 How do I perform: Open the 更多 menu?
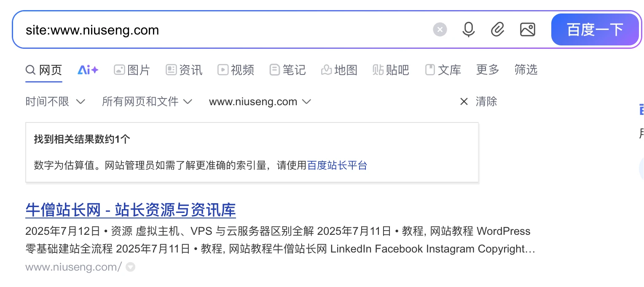click(x=488, y=70)
